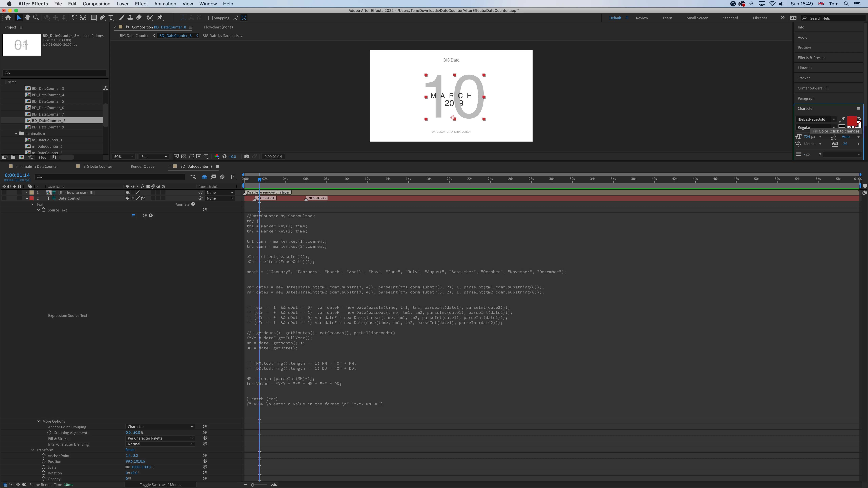
Task: Collapse the minimalism folder
Action: point(16,133)
